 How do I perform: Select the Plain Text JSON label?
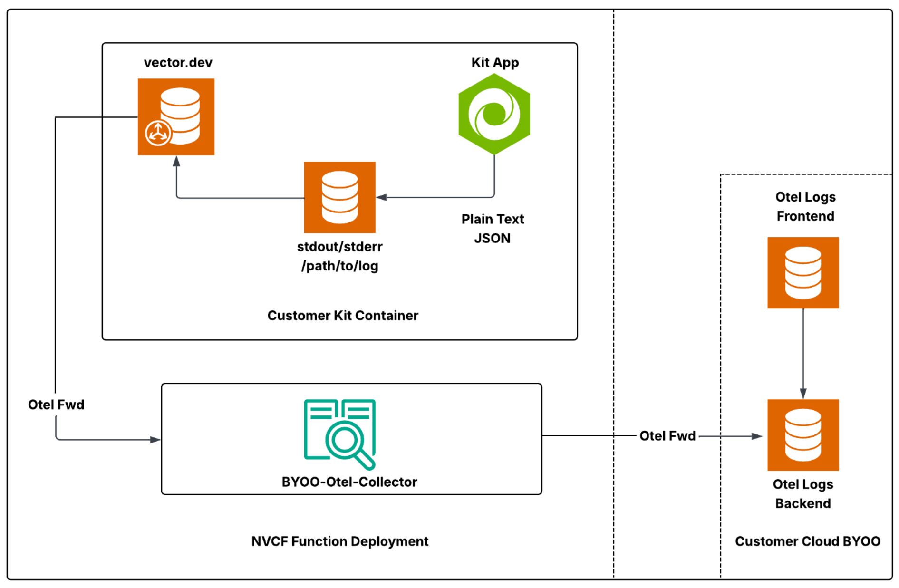(x=493, y=228)
